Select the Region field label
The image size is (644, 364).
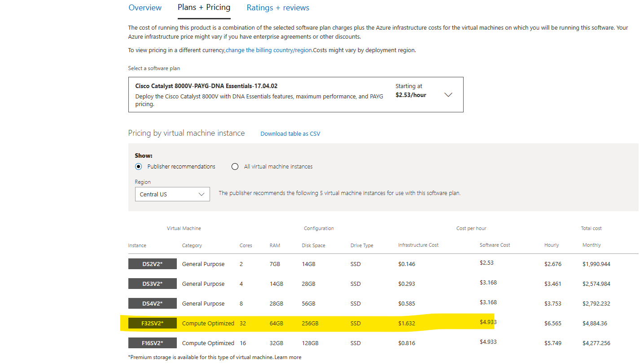pos(142,182)
